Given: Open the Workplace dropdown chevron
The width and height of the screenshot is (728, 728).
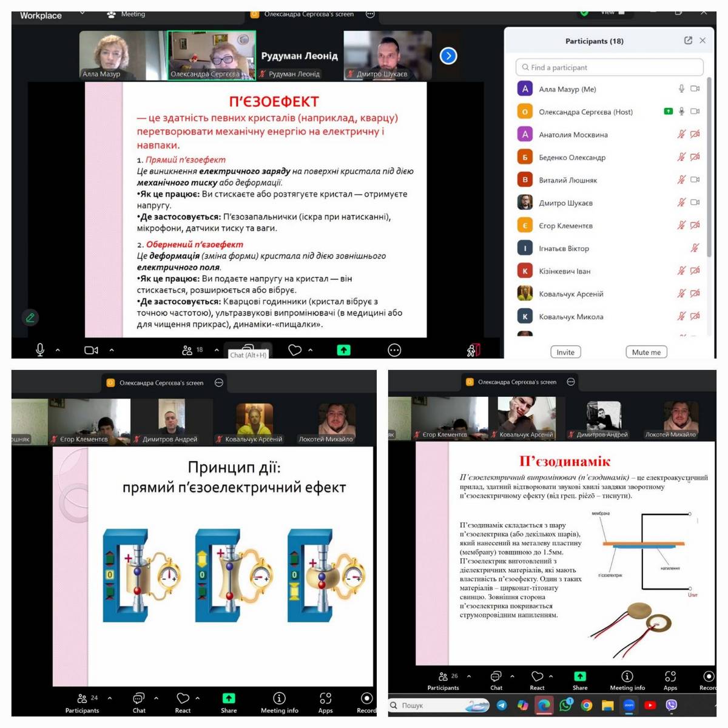Looking at the screenshot, I should (x=83, y=13).
